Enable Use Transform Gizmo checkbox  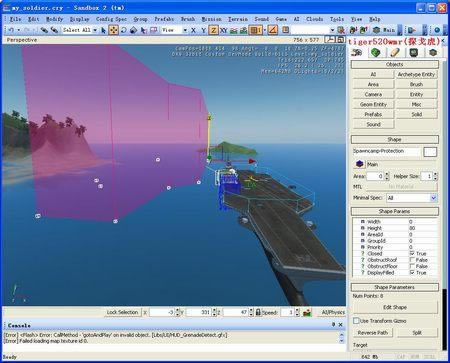(x=356, y=321)
